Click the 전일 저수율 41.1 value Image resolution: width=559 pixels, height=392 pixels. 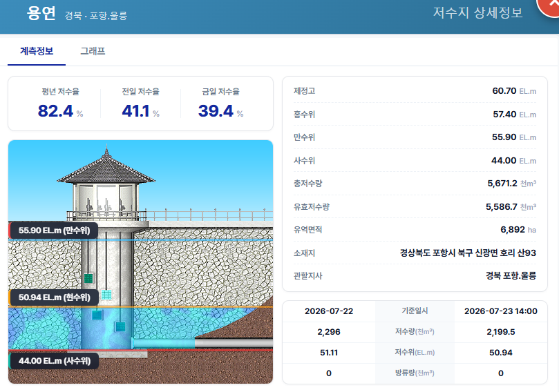tap(136, 110)
